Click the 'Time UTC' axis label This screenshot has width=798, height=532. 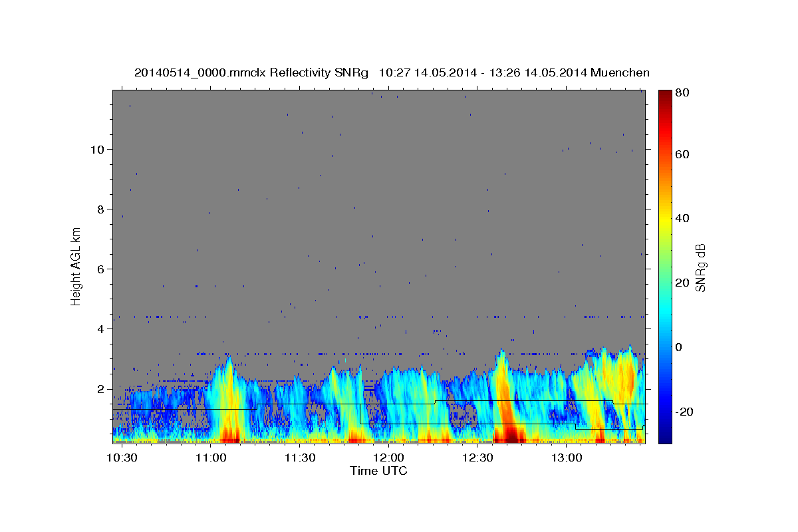[378, 471]
